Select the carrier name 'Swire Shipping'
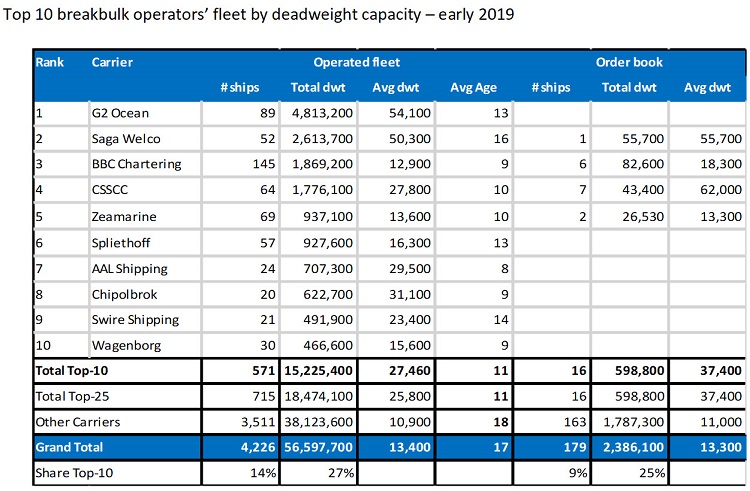The image size is (750, 491). [135, 320]
